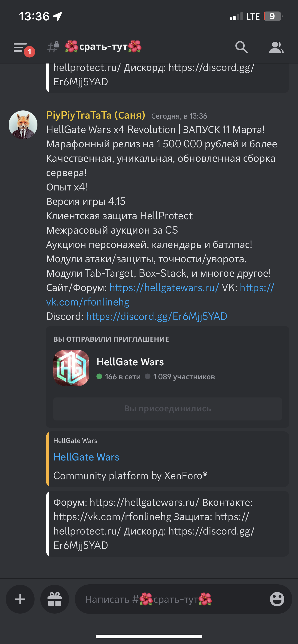
Task: Tap the username PiyPiyTraTaTa (Саня)
Action: 96,115
